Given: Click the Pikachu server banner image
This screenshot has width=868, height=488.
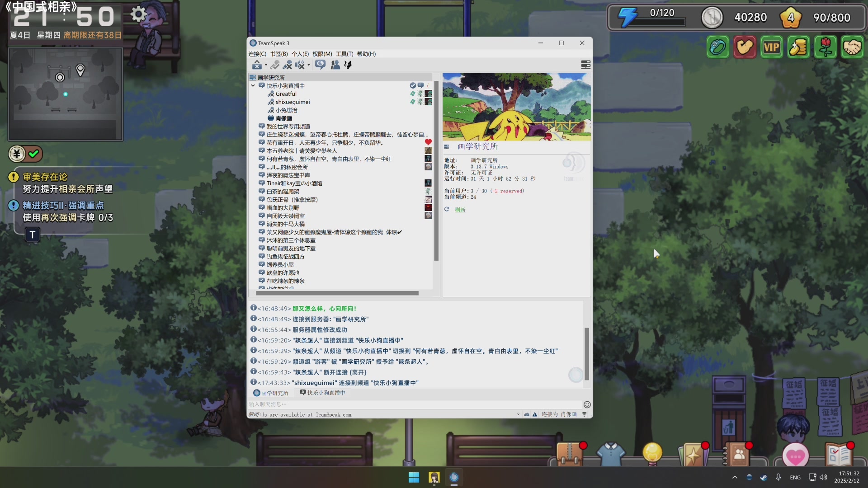Looking at the screenshot, I should click(516, 107).
